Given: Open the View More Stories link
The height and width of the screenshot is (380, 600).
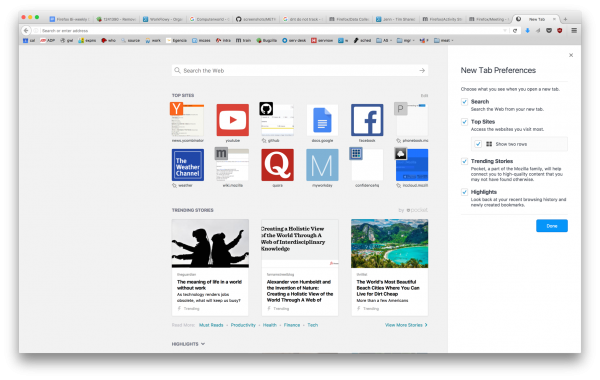Looking at the screenshot, I should tap(406, 325).
